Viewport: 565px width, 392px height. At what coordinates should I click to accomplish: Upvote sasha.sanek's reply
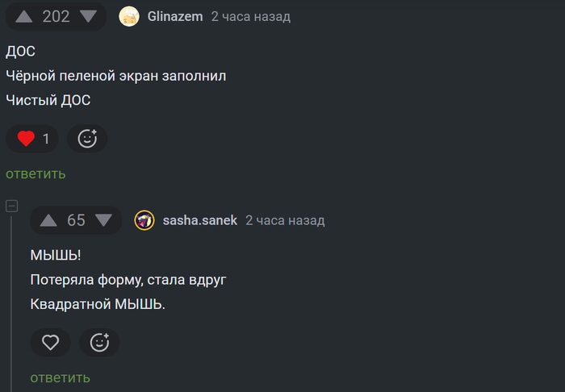click(x=48, y=220)
